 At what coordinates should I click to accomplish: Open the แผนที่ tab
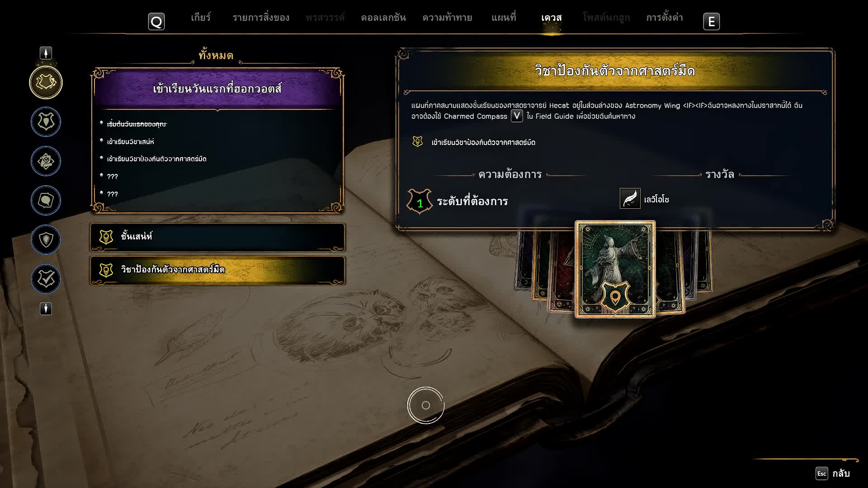(504, 18)
